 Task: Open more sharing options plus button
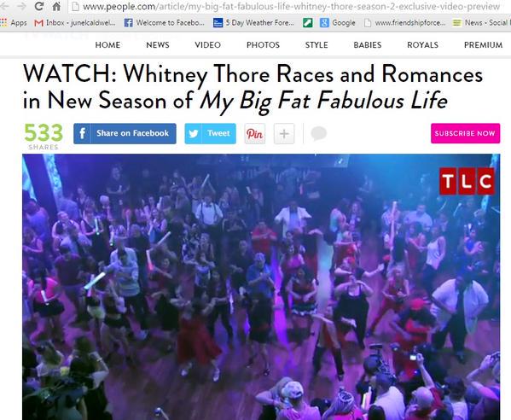[x=284, y=133]
